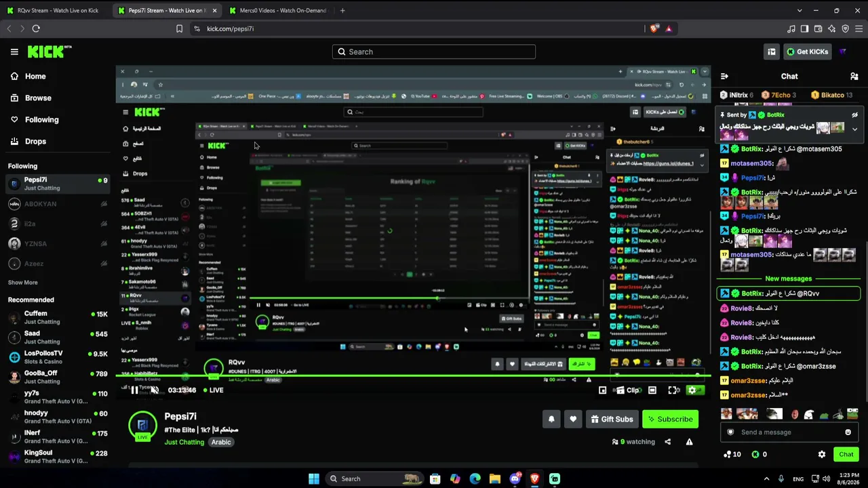The width and height of the screenshot is (868, 488).
Task: Click the Just Chatting category link
Action: [184, 443]
